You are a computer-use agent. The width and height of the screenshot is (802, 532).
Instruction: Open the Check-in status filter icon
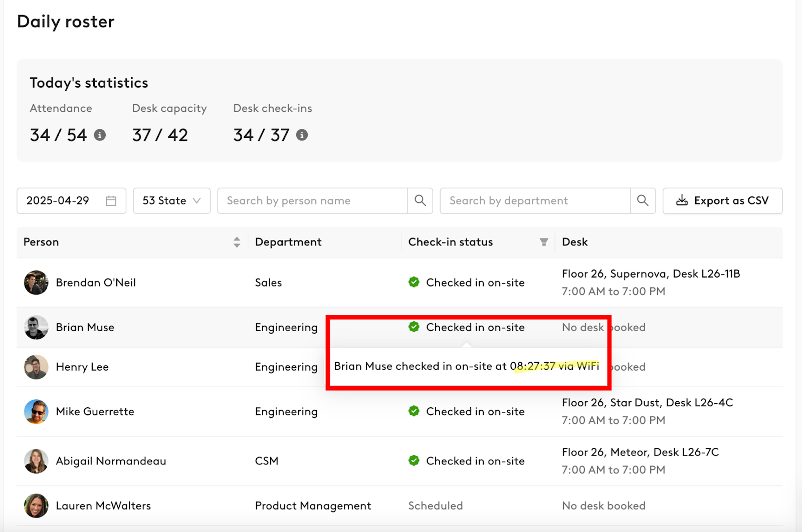coord(544,242)
